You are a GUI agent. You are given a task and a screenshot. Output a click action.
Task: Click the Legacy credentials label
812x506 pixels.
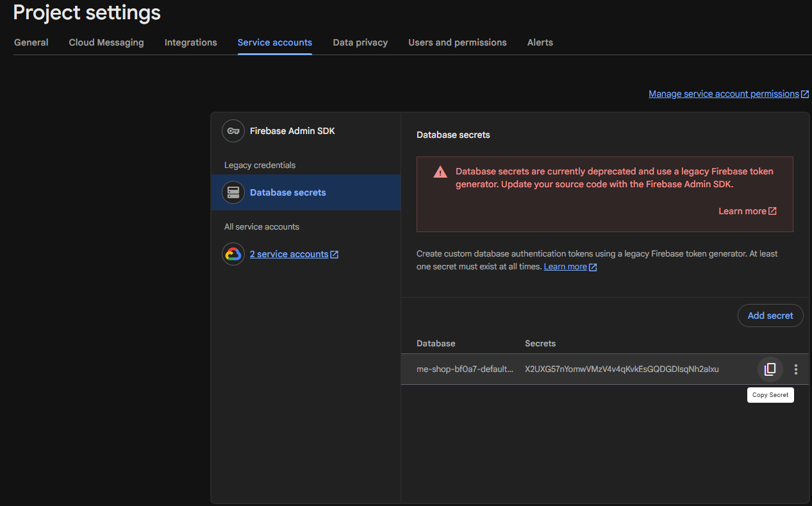[260, 165]
